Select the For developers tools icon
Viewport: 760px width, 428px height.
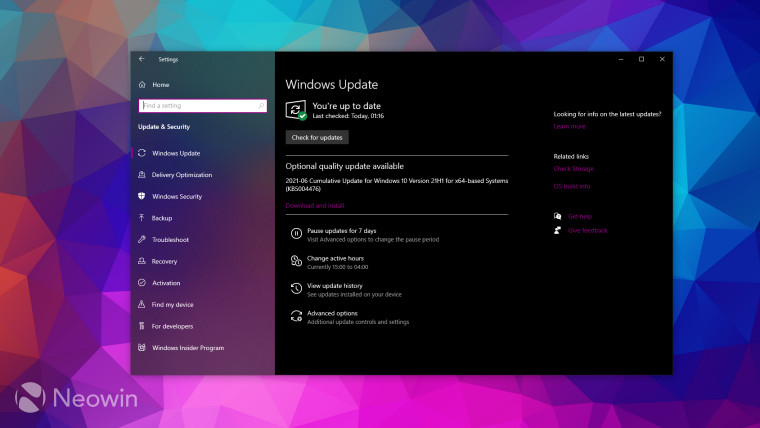(x=142, y=326)
